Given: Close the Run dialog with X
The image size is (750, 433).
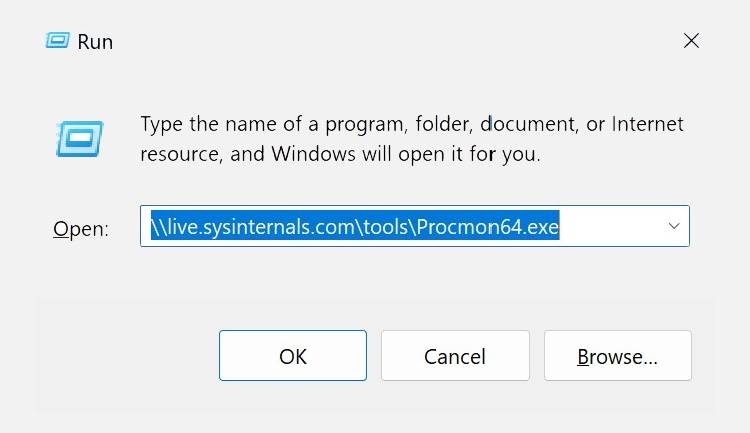Looking at the screenshot, I should click(x=691, y=41).
